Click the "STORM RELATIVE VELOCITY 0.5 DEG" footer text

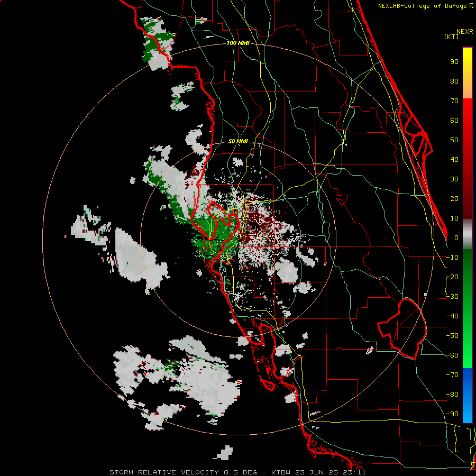pos(183,472)
